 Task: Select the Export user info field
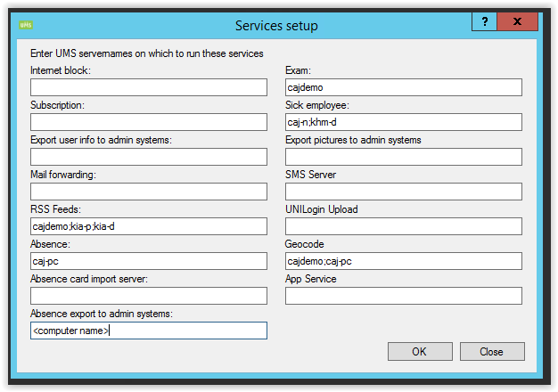point(149,157)
